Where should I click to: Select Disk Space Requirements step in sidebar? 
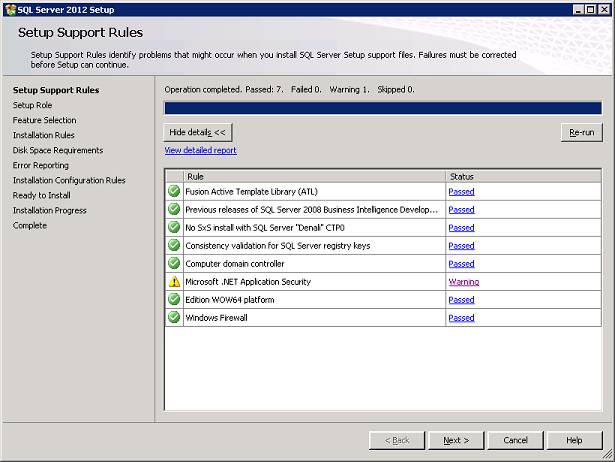tap(58, 150)
